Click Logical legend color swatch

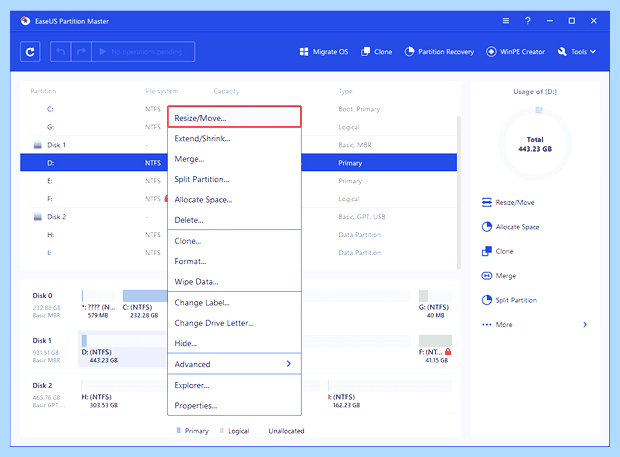(x=222, y=431)
